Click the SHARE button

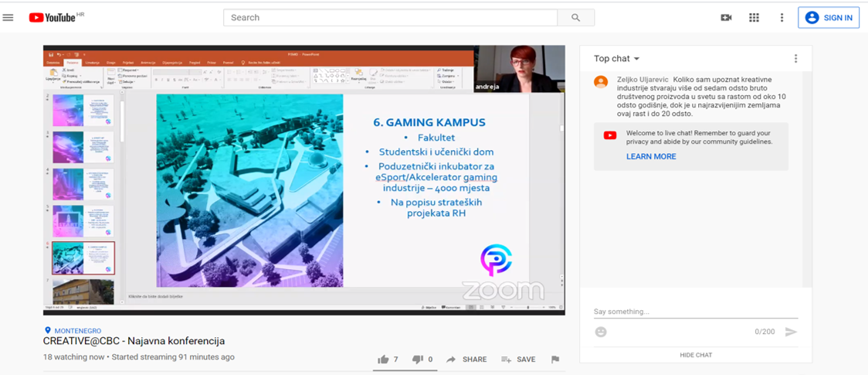pyautogui.click(x=466, y=360)
